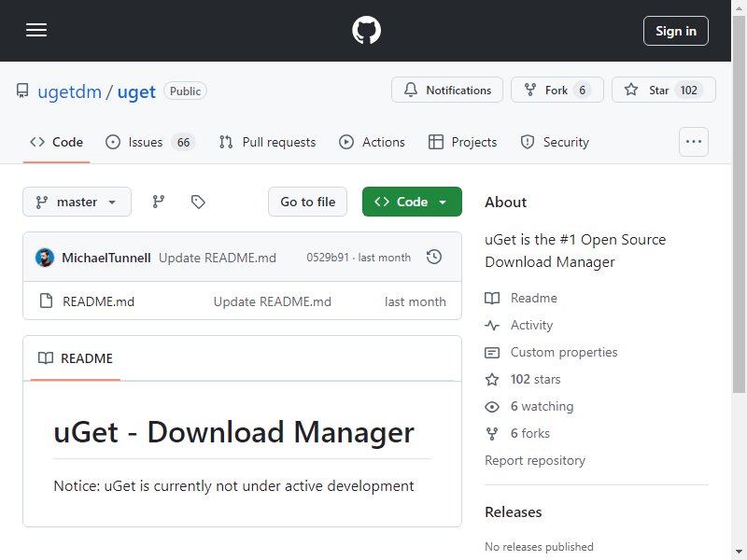Open the Readme link in About
The height and width of the screenshot is (560, 747).
(534, 298)
